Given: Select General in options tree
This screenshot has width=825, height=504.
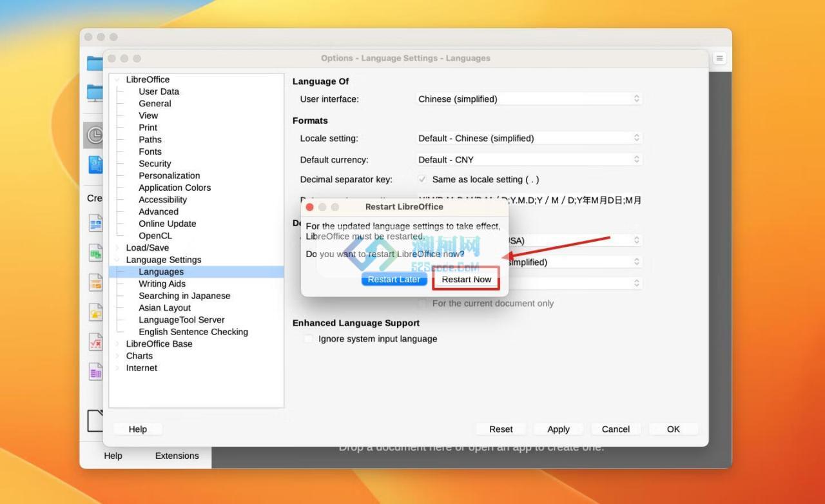Looking at the screenshot, I should point(155,103).
